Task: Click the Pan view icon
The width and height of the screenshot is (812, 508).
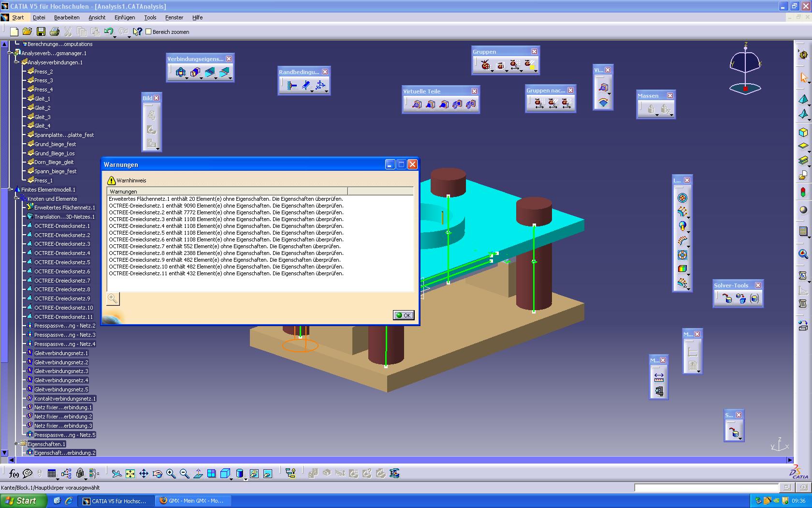Action: point(144,474)
